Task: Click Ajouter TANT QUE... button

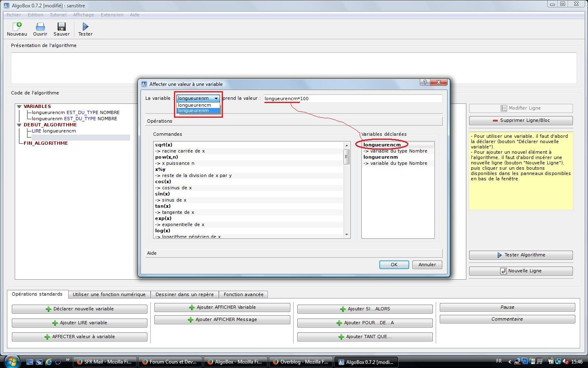Action: tap(365, 337)
